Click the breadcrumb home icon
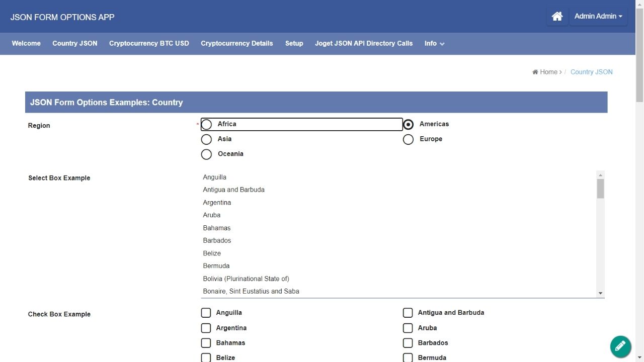Image resolution: width=644 pixels, height=362 pixels. 535,72
